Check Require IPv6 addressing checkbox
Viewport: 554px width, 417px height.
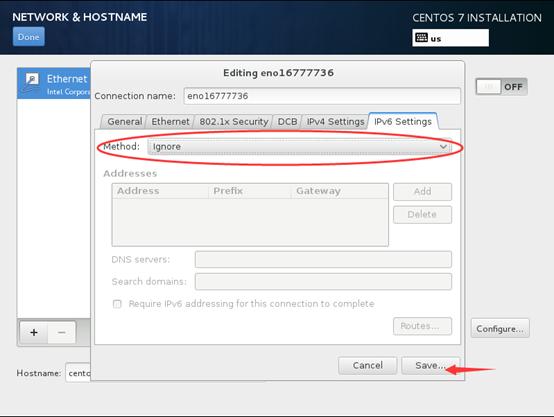tap(117, 304)
